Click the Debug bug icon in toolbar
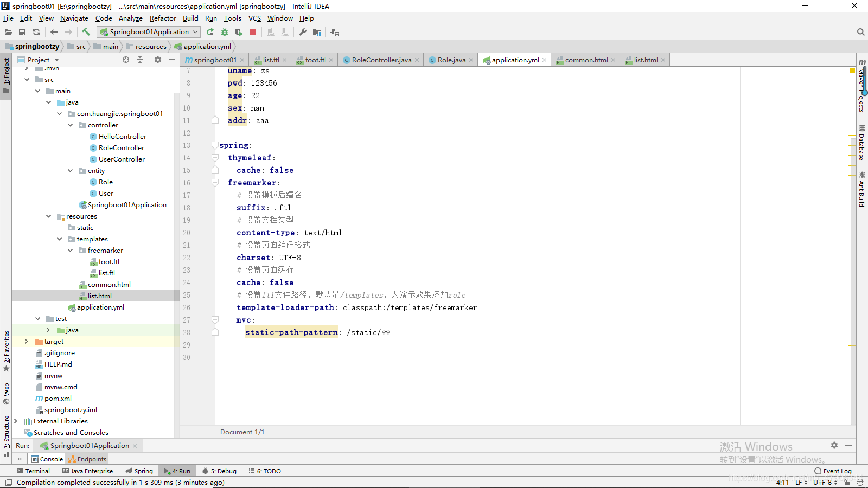Screen dimensions: 868x488 (225, 32)
